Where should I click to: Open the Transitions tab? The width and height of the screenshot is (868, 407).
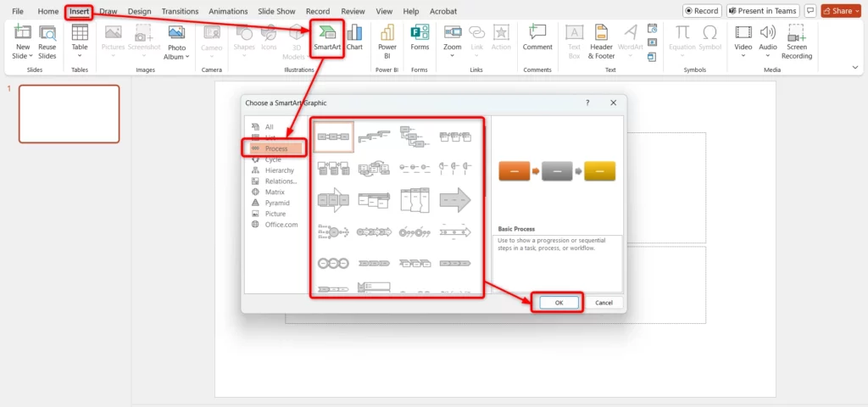pos(180,12)
